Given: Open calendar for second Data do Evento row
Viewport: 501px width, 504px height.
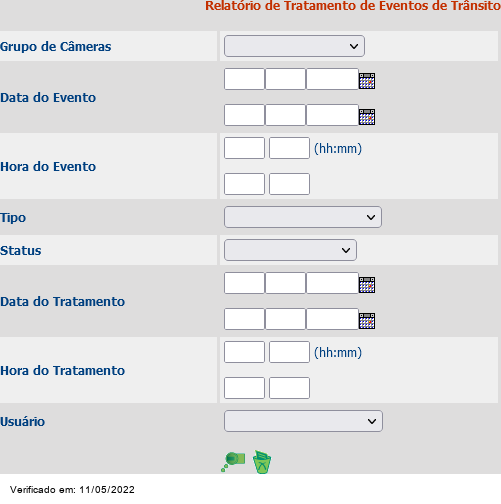Looking at the screenshot, I should (x=367, y=117).
